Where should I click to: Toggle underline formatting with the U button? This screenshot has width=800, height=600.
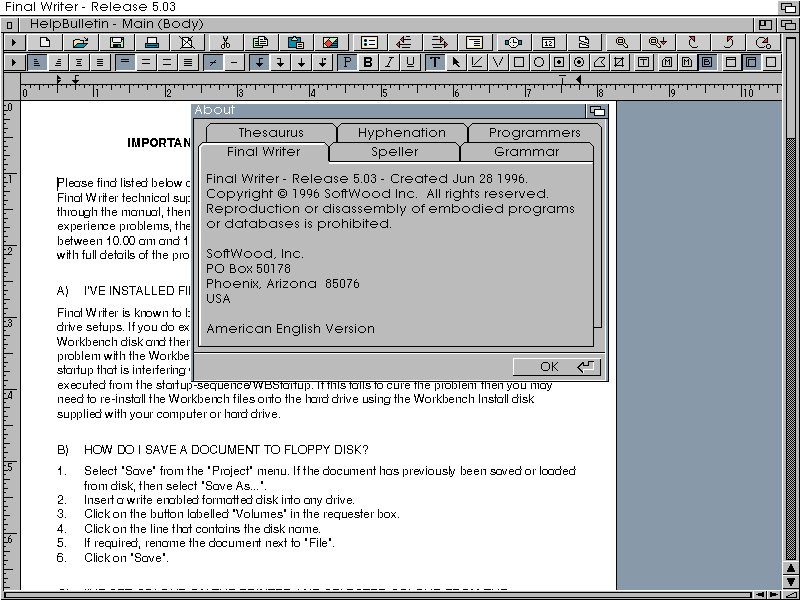pos(410,62)
